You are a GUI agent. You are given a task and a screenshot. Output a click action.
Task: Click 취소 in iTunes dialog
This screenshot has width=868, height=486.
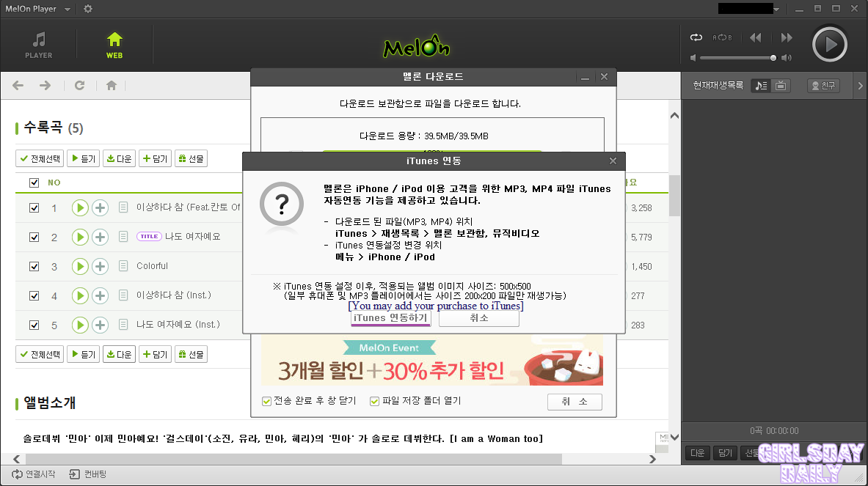click(x=479, y=318)
